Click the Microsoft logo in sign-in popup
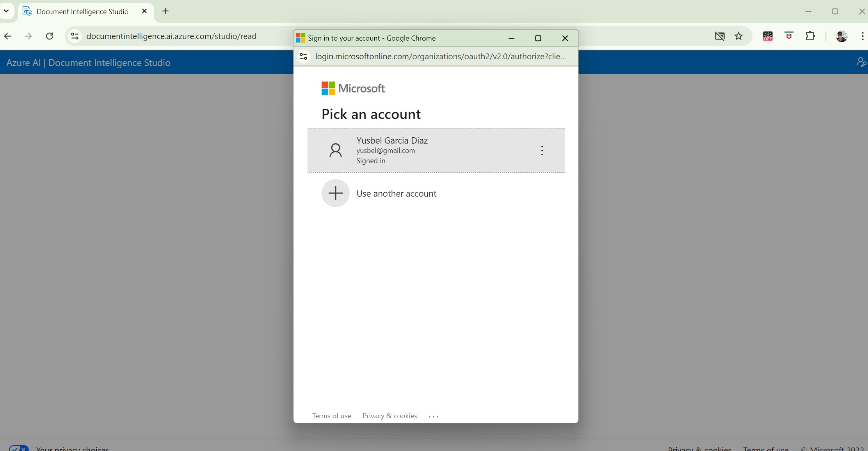 click(353, 88)
